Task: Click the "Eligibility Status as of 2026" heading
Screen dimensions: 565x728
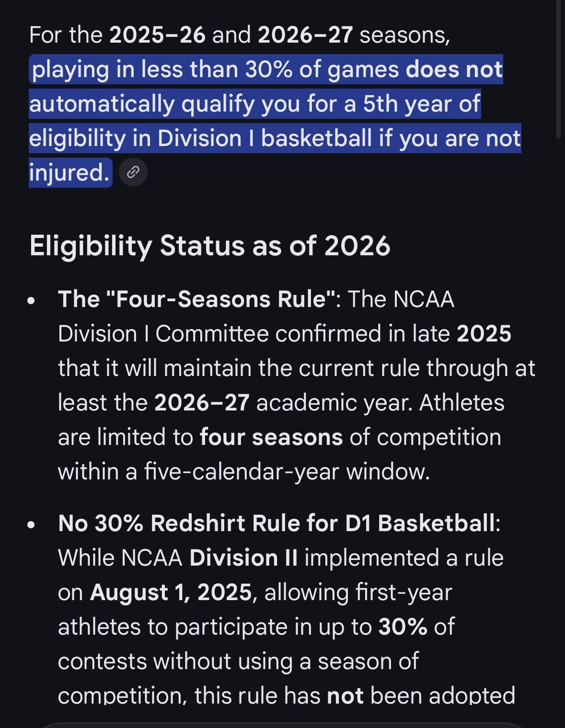Action: [209, 246]
